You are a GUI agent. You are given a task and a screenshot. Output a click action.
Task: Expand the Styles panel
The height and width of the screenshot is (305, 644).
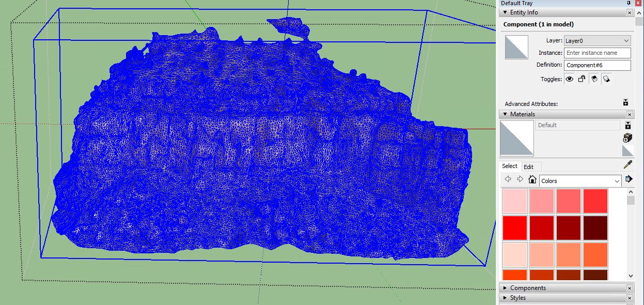point(505,298)
